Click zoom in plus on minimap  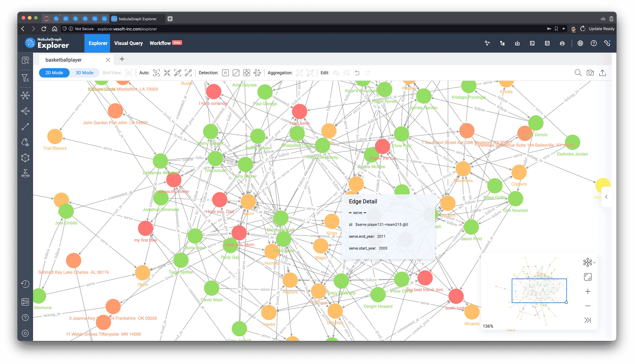pos(588,291)
